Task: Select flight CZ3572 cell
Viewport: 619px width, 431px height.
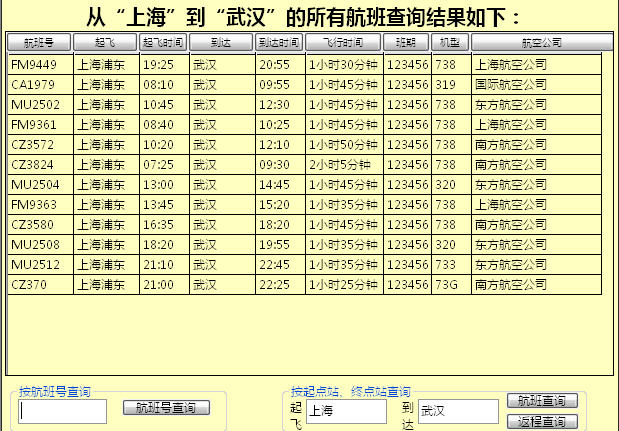Action: pos(40,144)
